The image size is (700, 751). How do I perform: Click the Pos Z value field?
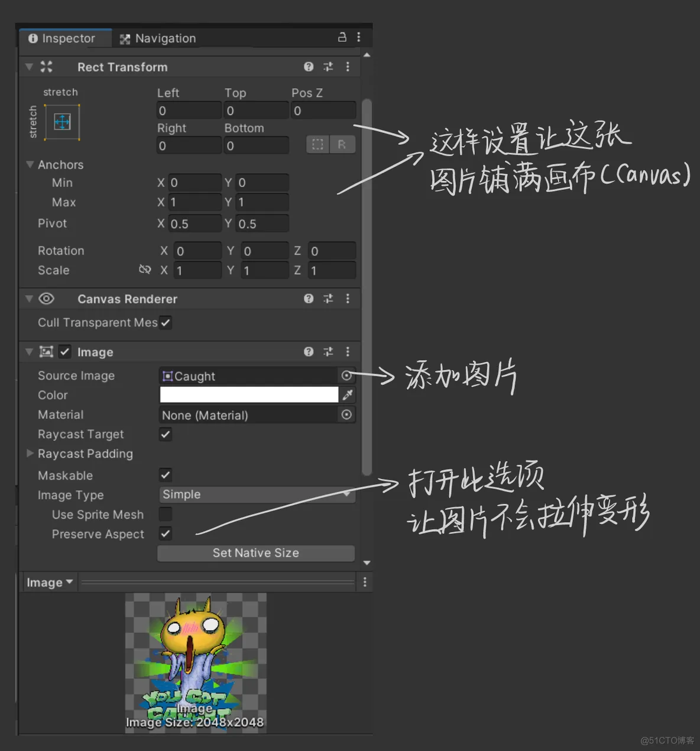[x=323, y=111]
